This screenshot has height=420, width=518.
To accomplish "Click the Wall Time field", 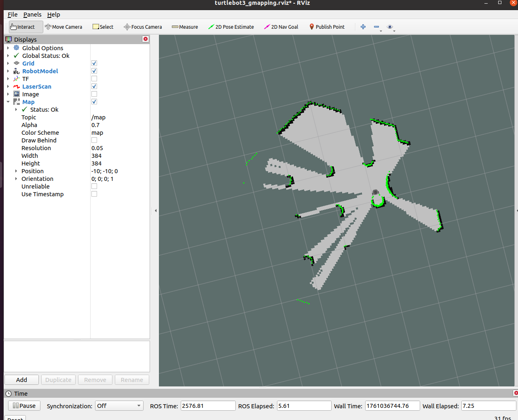I will pyautogui.click(x=392, y=406).
